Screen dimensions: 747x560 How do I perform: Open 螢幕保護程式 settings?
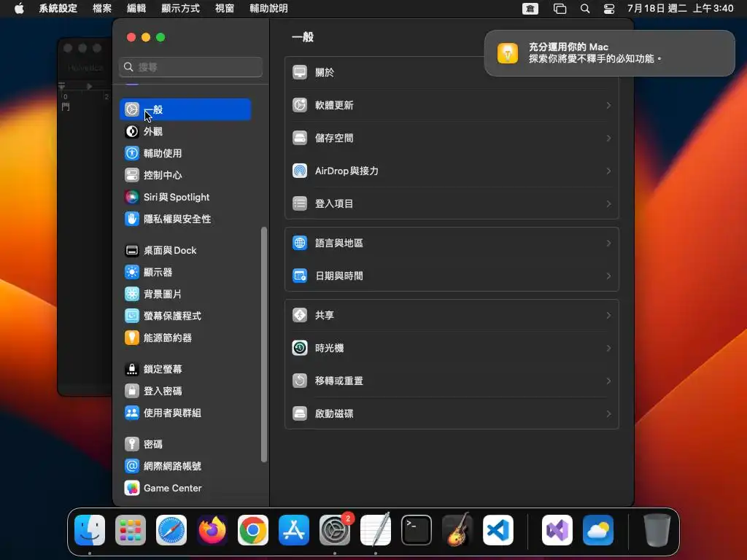(185, 316)
